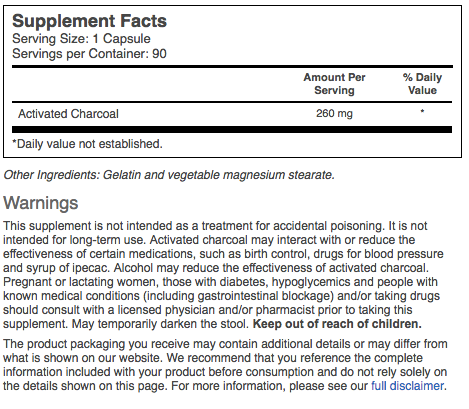
Task: Click the Other Ingredients italic line
Action: pos(169,175)
